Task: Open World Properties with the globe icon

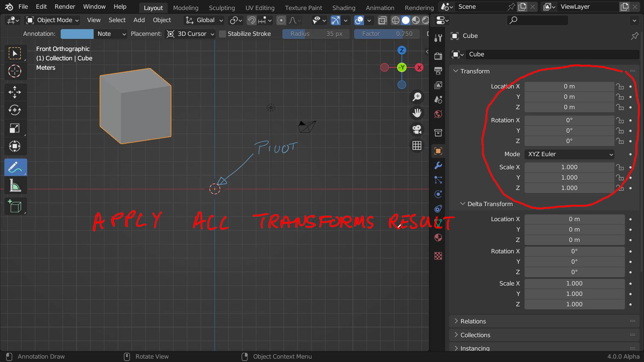Action: [438, 114]
